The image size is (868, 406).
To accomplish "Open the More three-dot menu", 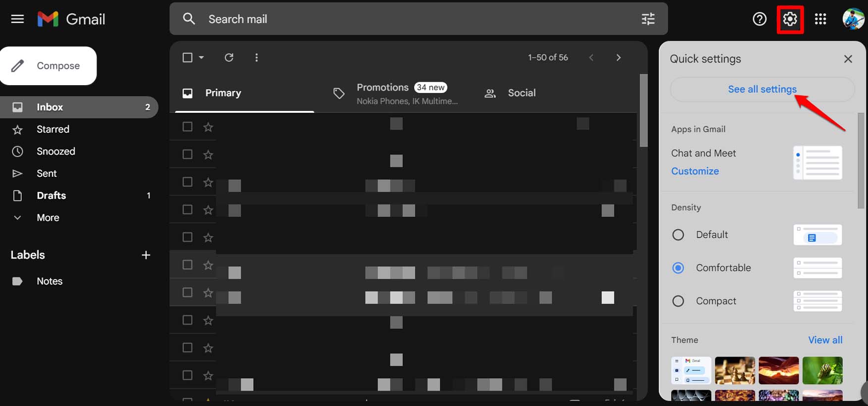I will 256,57.
